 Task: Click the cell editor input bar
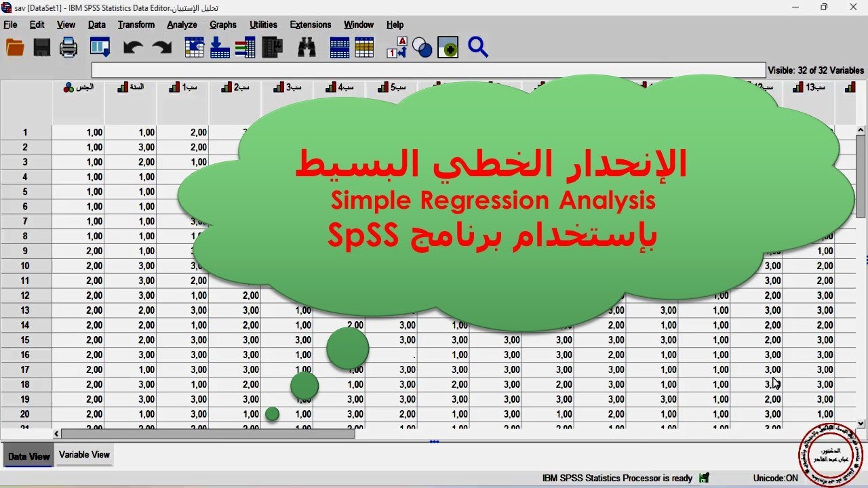click(x=429, y=70)
